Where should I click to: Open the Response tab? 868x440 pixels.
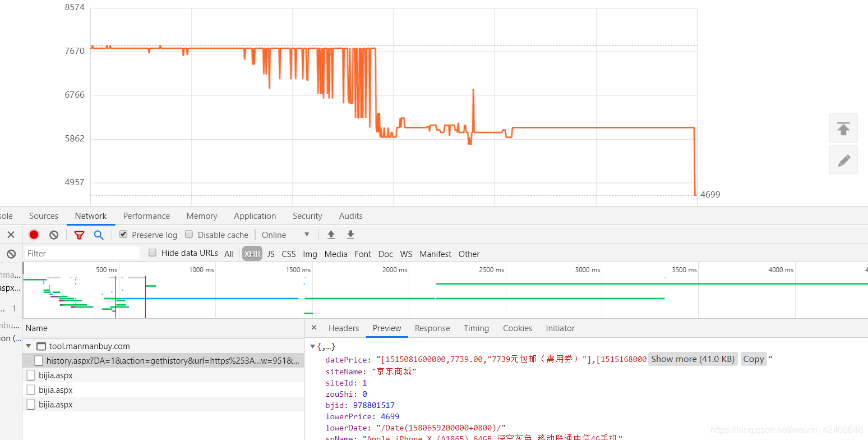click(432, 328)
